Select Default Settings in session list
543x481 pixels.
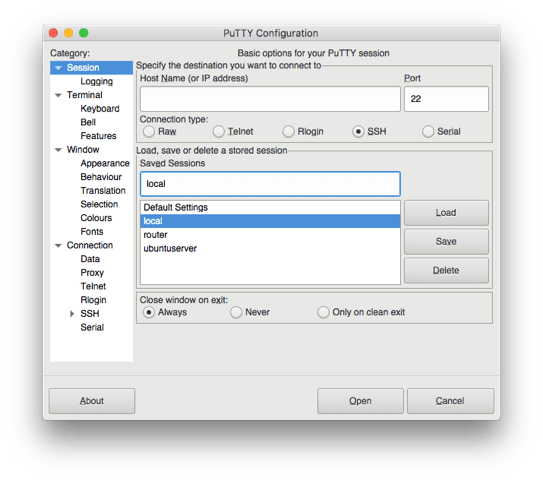pos(270,207)
